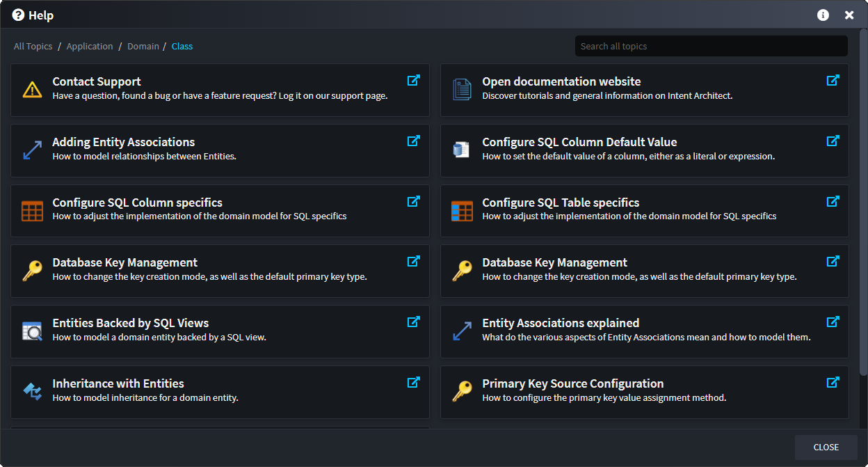
Task: Click the document icon for Open documentation website
Action: 462,90
